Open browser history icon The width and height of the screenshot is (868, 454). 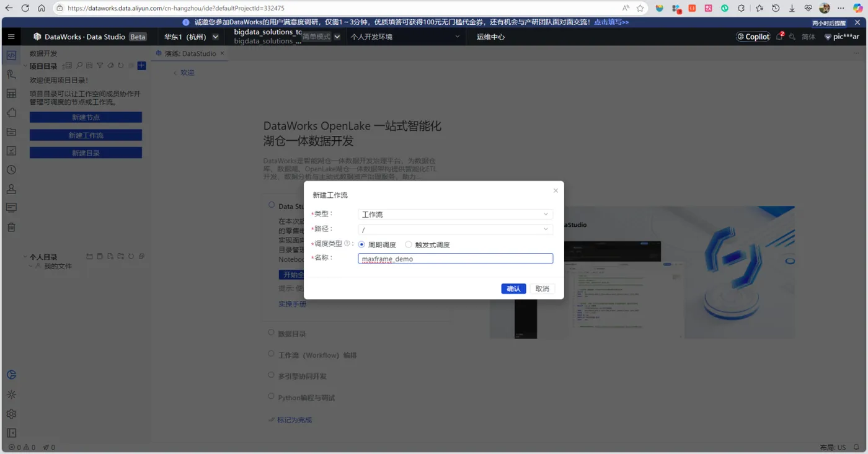click(776, 8)
